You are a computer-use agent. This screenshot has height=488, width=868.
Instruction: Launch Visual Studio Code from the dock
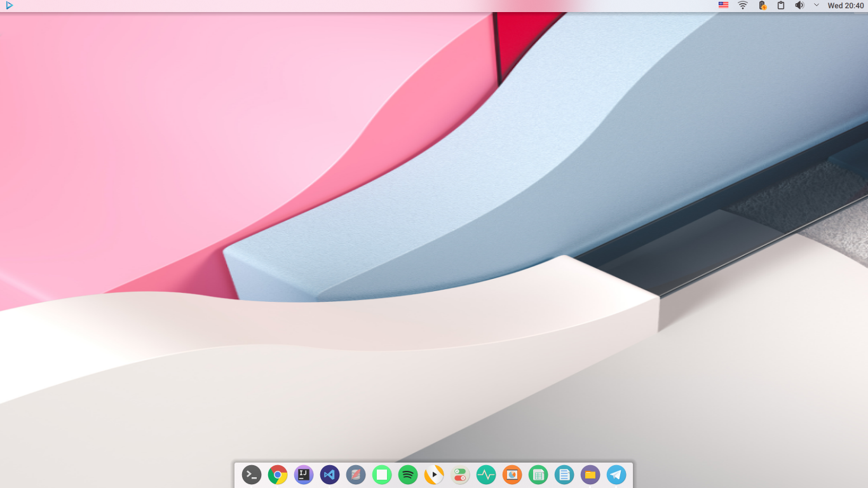330,475
